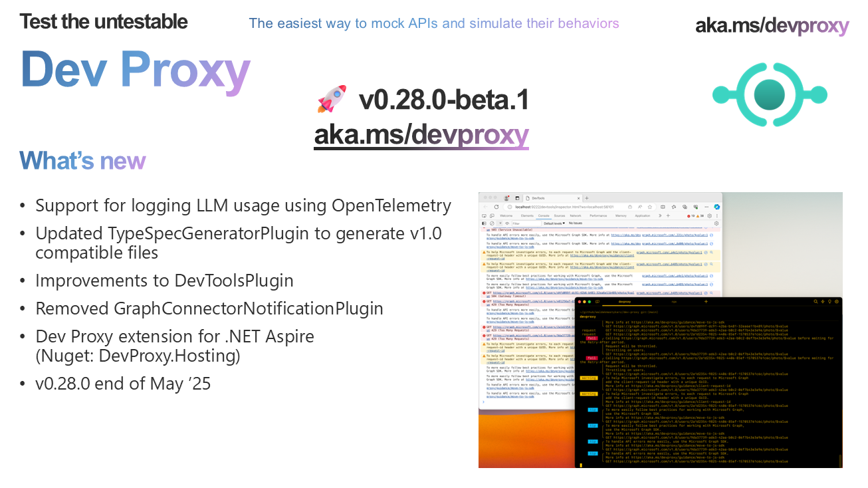Click the terminal scrollbar thumb

pyautogui.click(x=841, y=459)
